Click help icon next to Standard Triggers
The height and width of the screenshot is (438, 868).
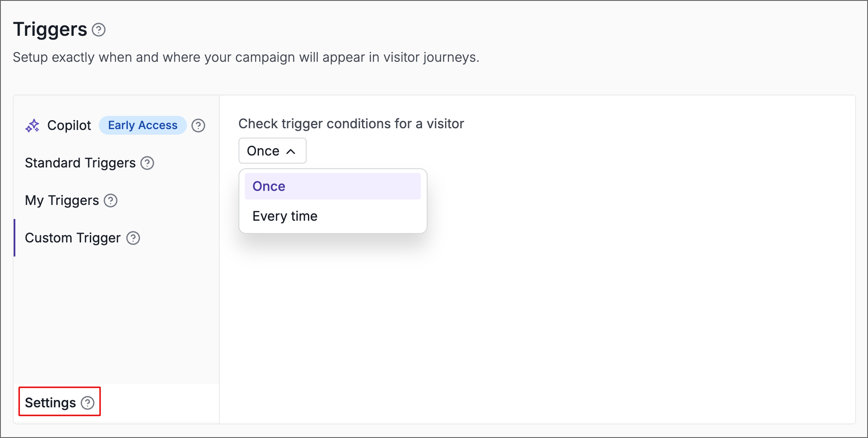(x=147, y=163)
